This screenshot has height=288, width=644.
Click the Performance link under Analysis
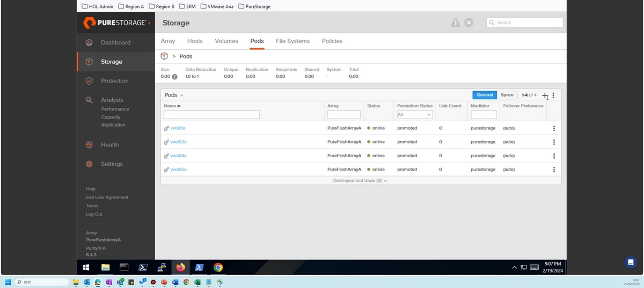coord(115,109)
